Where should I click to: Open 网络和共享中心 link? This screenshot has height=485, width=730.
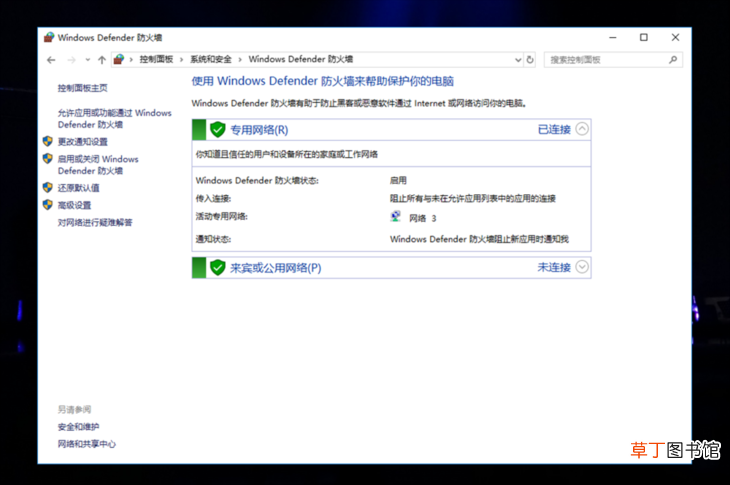(87, 444)
